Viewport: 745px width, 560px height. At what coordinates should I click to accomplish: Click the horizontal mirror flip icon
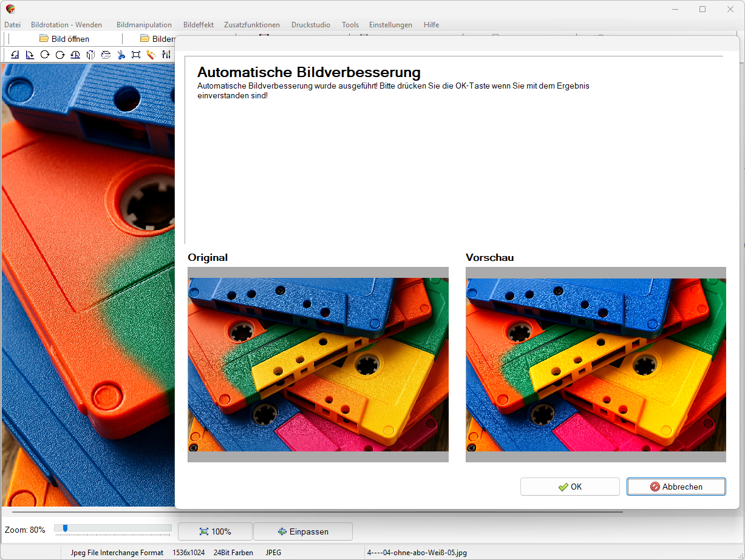(x=90, y=55)
